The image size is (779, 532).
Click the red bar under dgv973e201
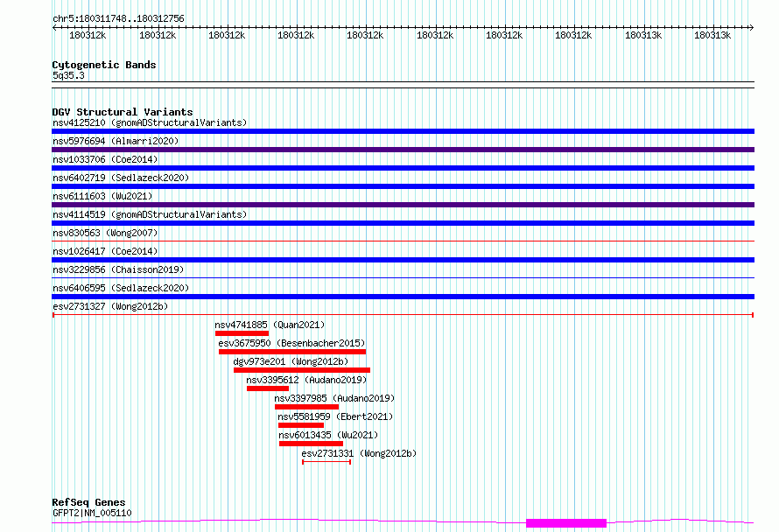pyautogui.click(x=302, y=370)
